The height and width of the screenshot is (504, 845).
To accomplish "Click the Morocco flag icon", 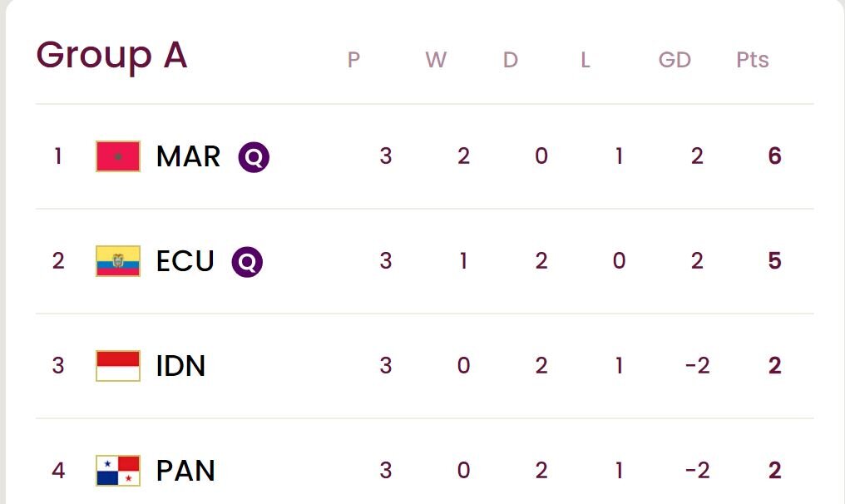I will 118,156.
